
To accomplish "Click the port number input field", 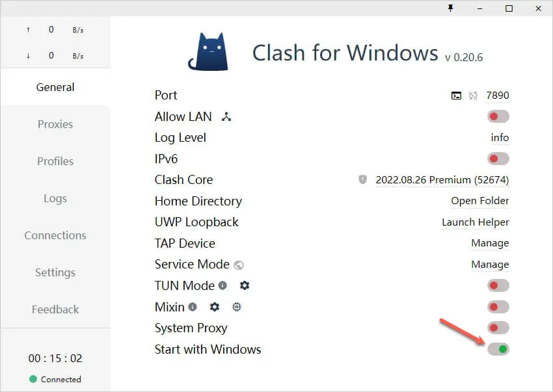I will click(497, 95).
